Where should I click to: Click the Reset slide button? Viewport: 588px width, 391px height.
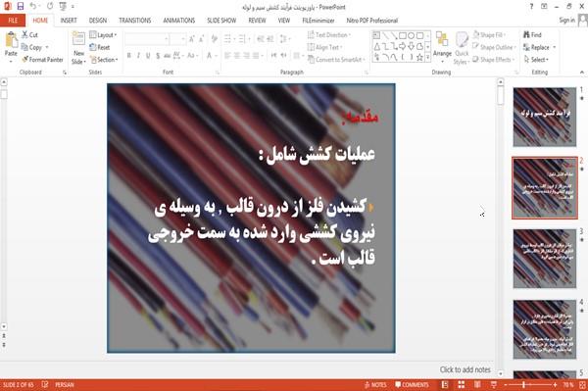pyautogui.click(x=100, y=47)
